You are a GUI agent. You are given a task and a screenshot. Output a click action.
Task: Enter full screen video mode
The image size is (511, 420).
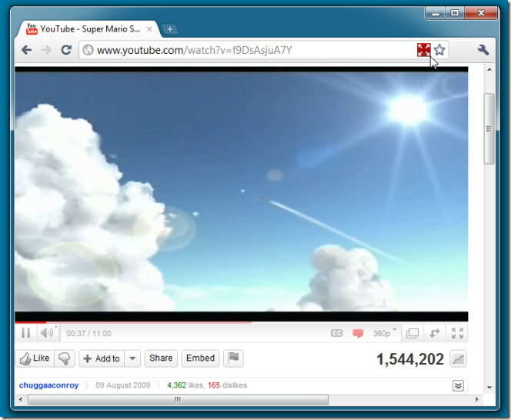pyautogui.click(x=457, y=333)
